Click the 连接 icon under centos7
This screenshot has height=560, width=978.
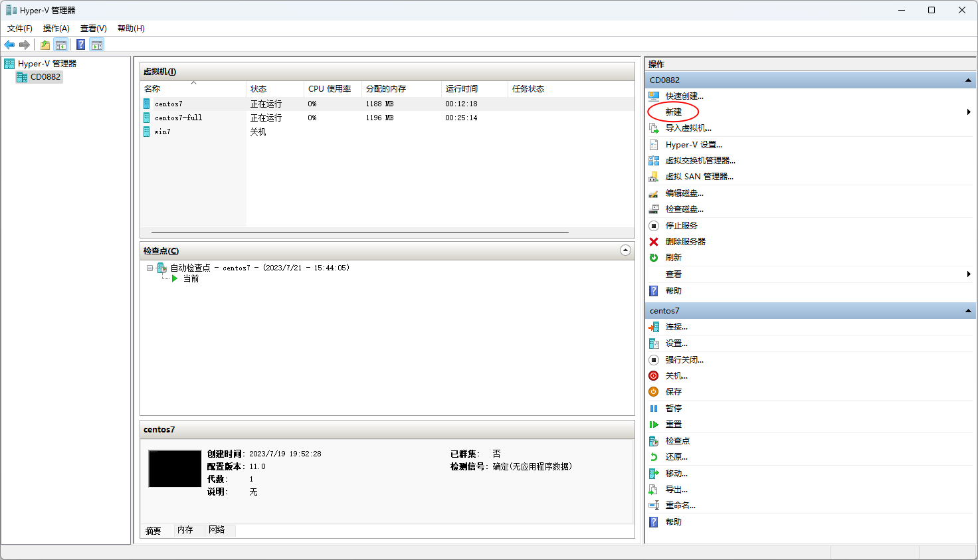pos(654,326)
